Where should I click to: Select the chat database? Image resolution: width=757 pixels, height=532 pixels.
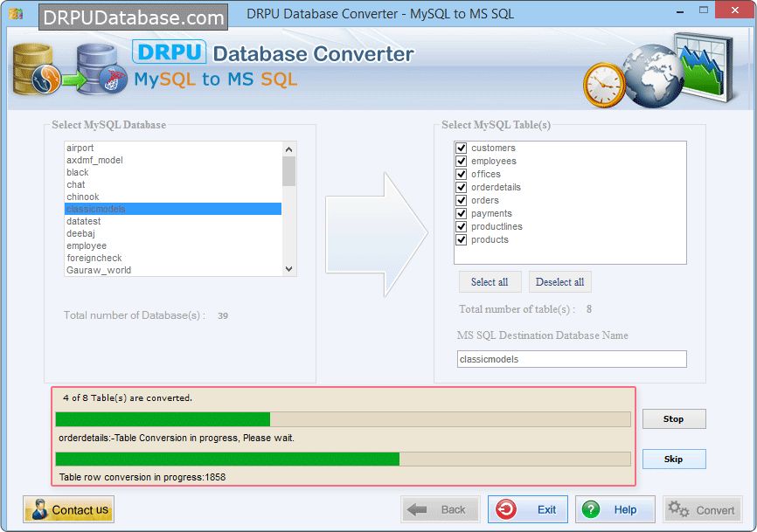click(173, 184)
